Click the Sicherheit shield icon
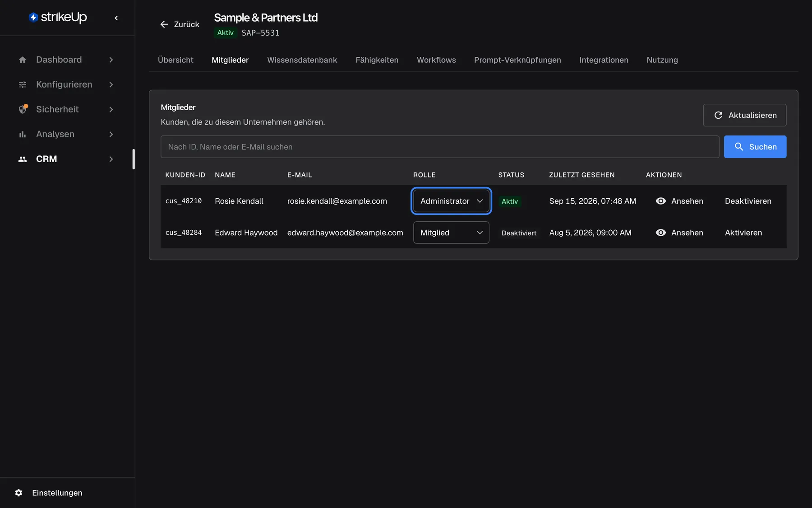 coord(23,109)
